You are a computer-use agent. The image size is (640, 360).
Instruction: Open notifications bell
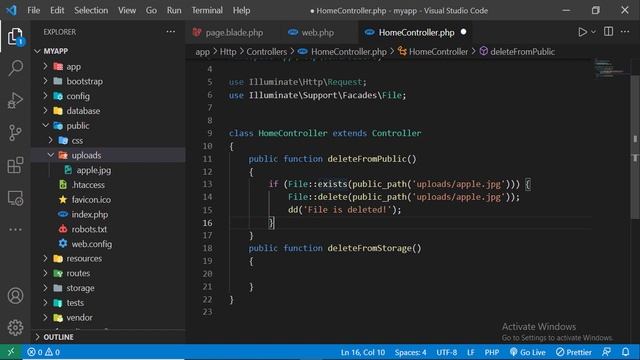point(625,352)
